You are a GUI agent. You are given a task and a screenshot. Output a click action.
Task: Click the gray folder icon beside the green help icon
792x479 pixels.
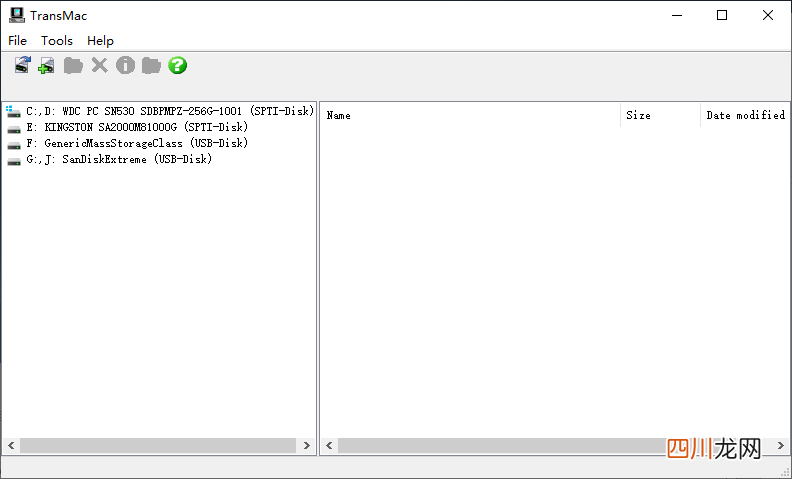(x=151, y=65)
